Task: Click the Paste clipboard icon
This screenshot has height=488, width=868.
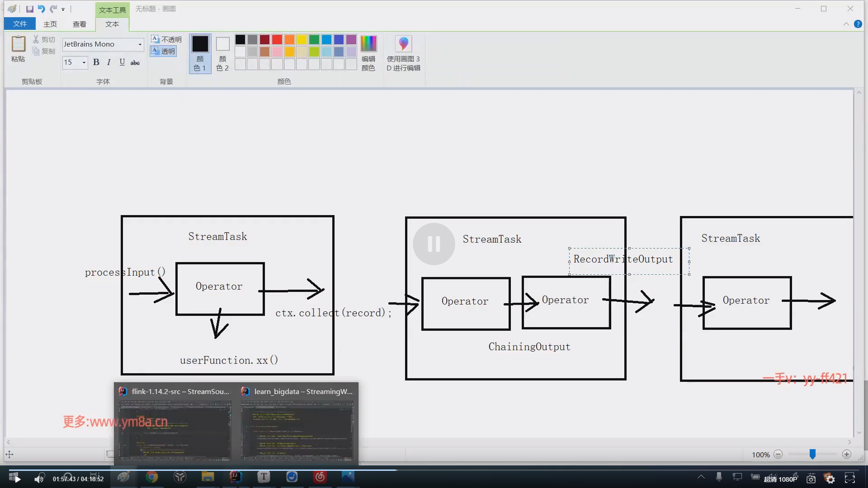Action: tap(18, 44)
